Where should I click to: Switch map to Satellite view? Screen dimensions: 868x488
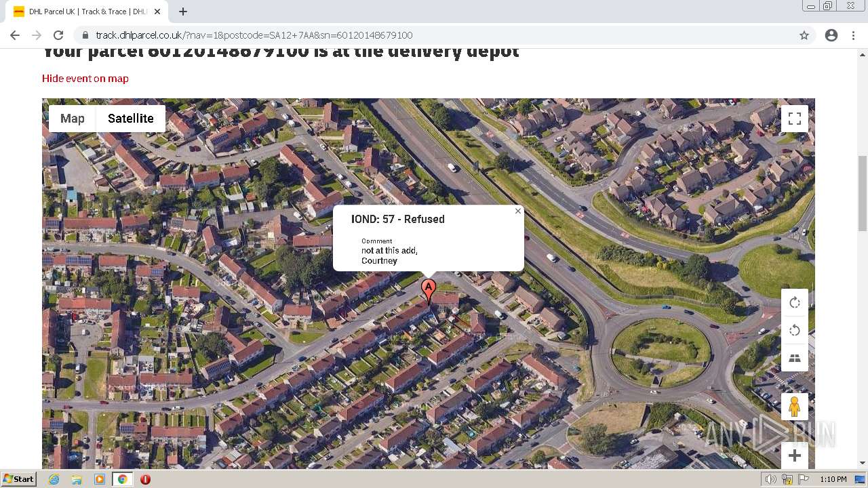tap(131, 119)
